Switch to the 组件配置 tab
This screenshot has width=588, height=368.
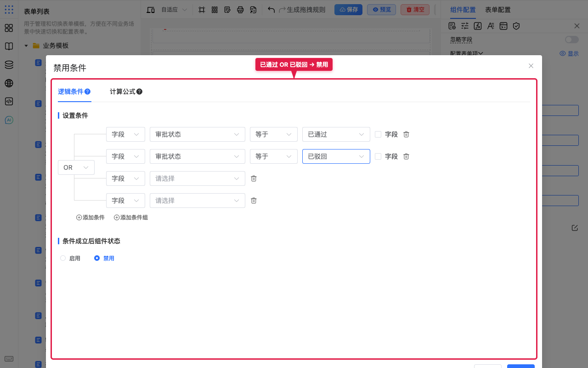point(463,10)
